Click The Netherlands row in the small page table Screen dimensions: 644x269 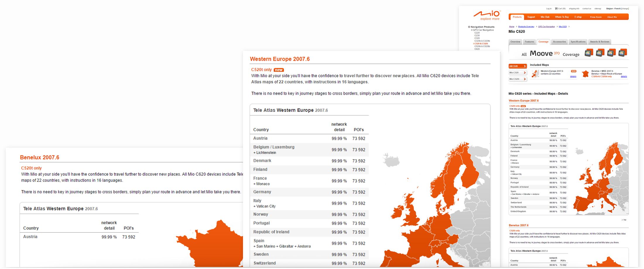(x=539, y=207)
